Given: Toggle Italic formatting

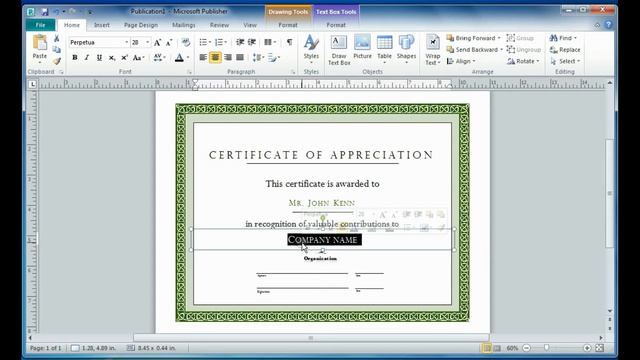Looking at the screenshot, I should click(87, 58).
